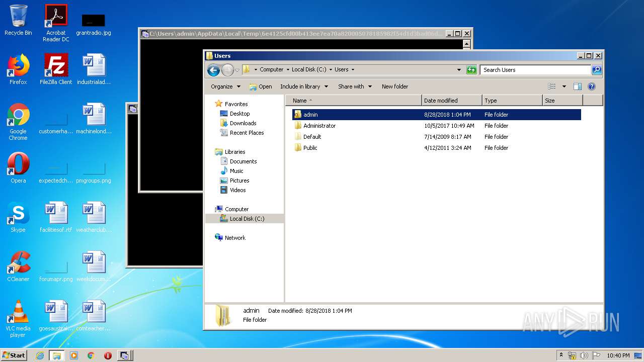The image size is (644, 362).
Task: Click Computer in the address breadcrumb
Action: tap(271, 69)
